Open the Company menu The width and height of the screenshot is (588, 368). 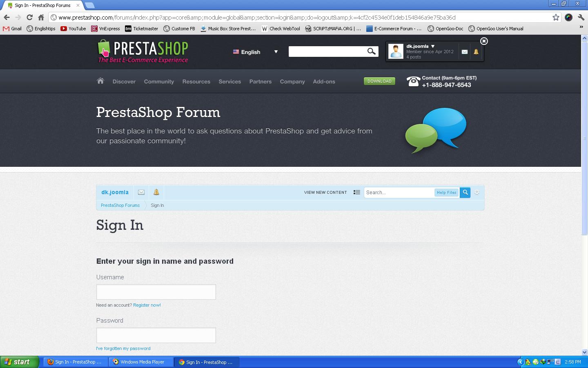click(292, 82)
